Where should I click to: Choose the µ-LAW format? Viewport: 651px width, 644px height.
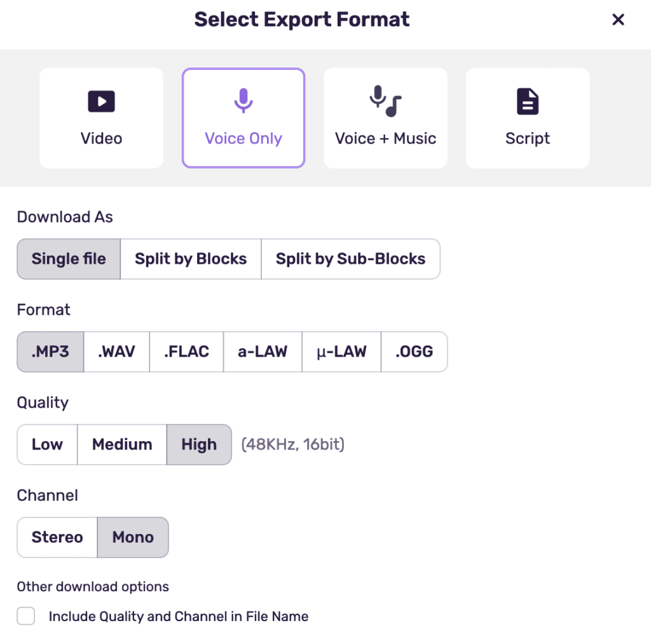[x=341, y=352]
